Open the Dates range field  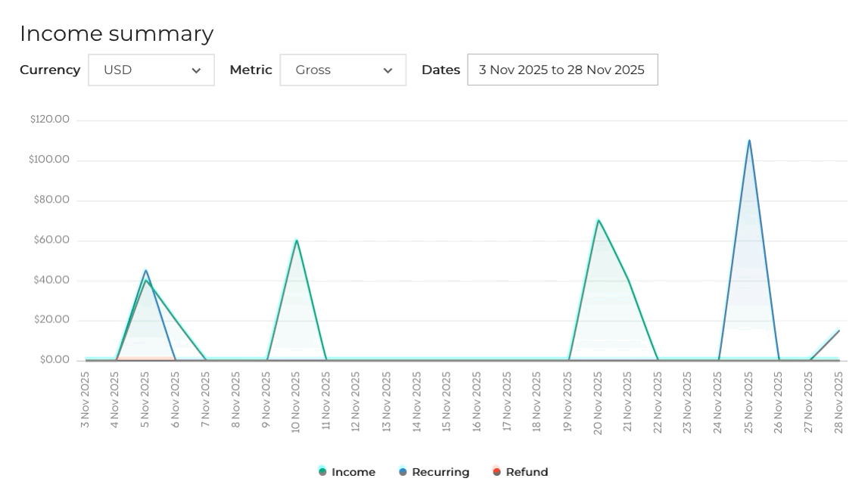pos(562,70)
